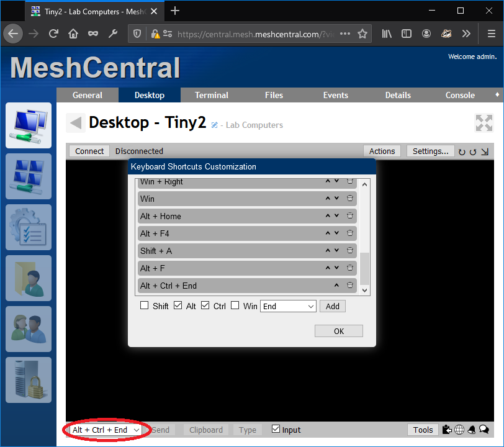Uncheck the Alt modifier checkbox
This screenshot has height=447, width=504.
point(178,305)
